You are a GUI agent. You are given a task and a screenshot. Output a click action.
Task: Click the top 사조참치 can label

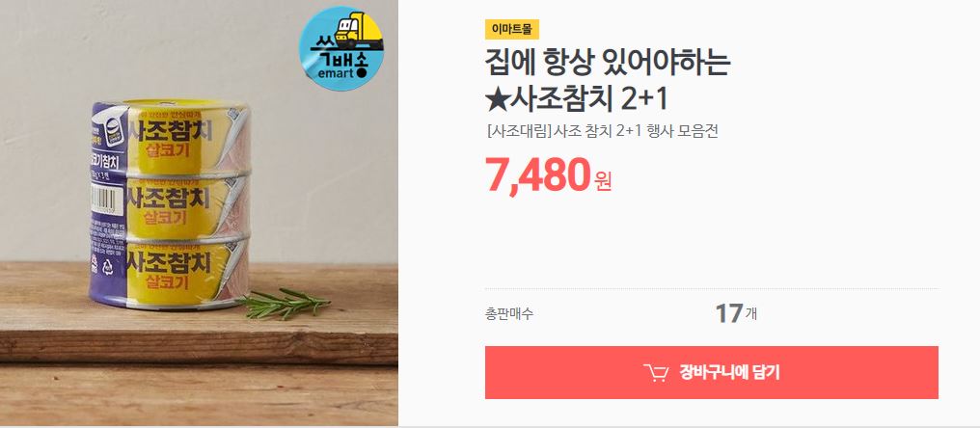coord(169,138)
